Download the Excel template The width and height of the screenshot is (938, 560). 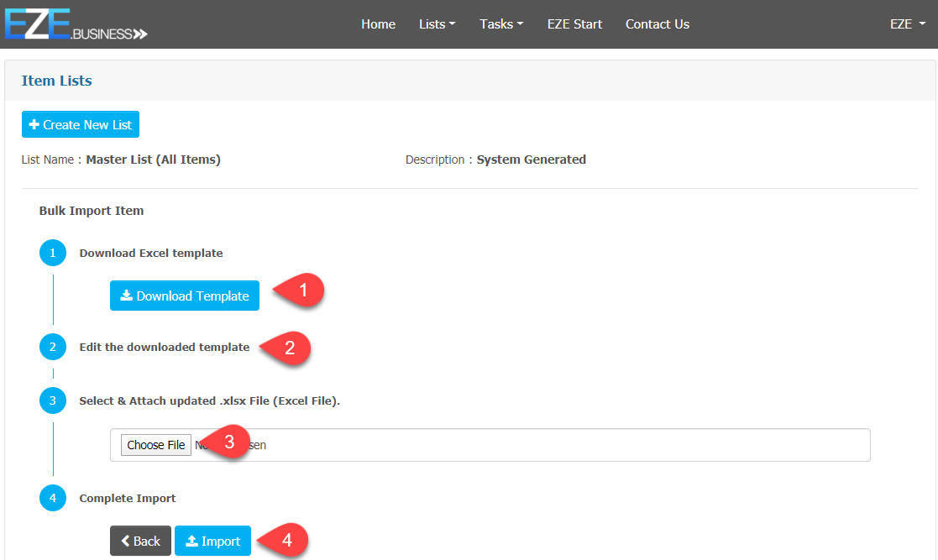coord(185,296)
